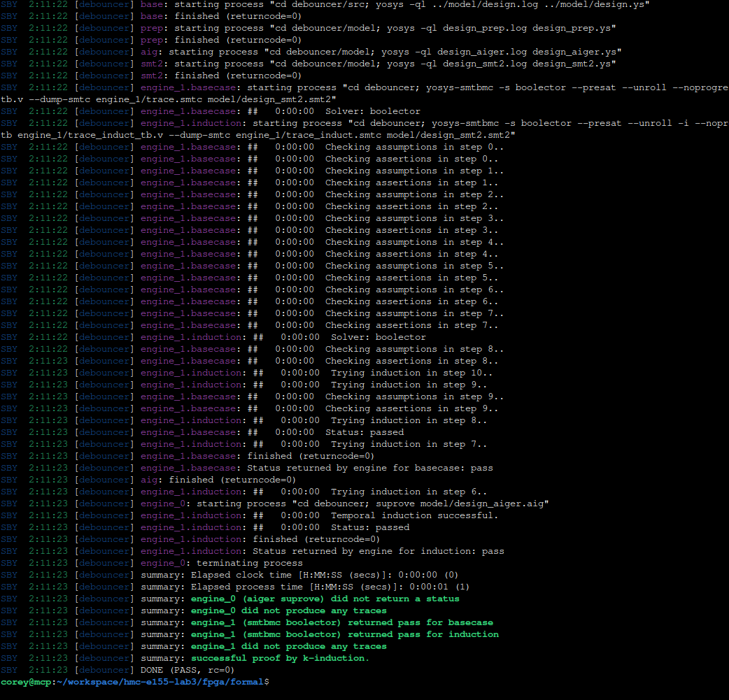Click 'engine_0: terminating process' line
The width and height of the screenshot is (729, 700).
(222, 563)
